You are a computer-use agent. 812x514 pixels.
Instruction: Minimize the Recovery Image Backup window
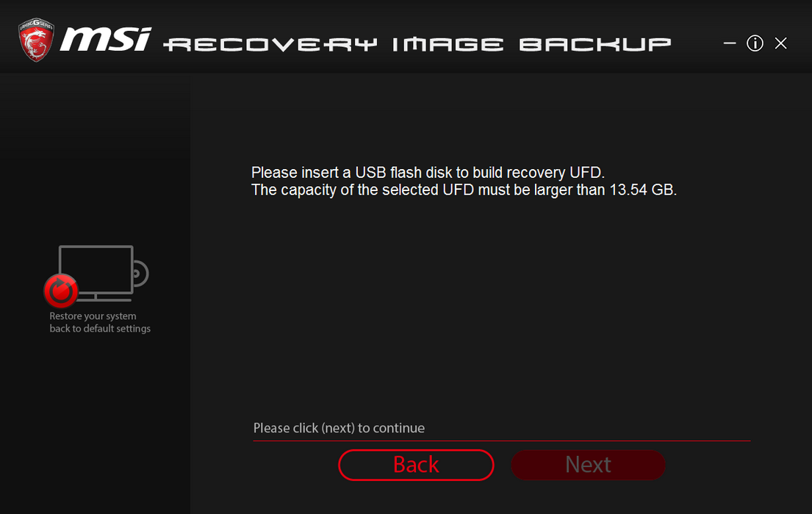point(730,43)
